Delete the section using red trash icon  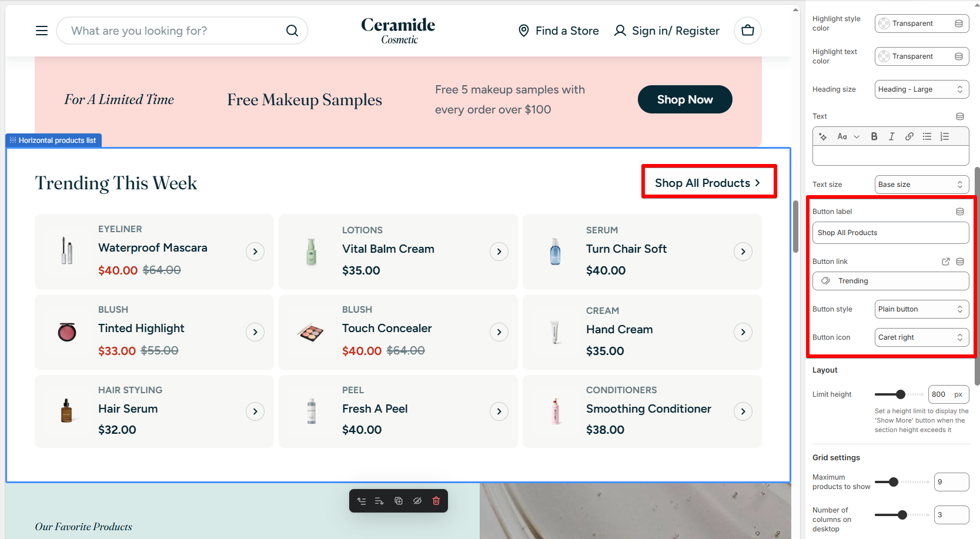point(436,501)
